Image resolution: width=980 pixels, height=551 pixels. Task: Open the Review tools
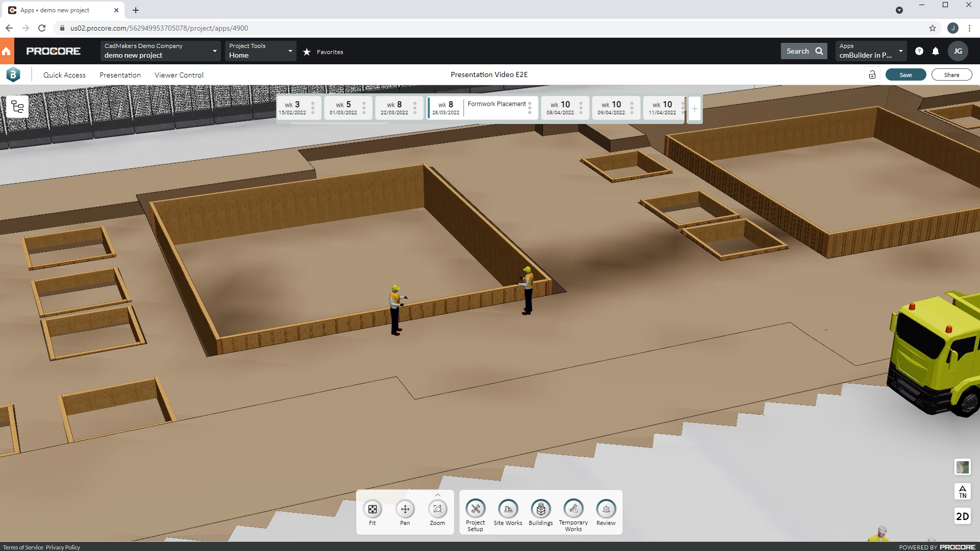(x=606, y=510)
